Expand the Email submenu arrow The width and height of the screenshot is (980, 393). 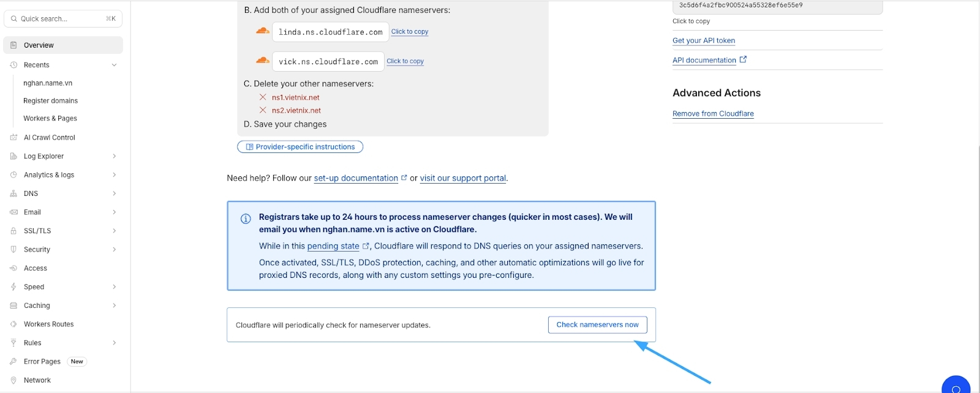(114, 212)
